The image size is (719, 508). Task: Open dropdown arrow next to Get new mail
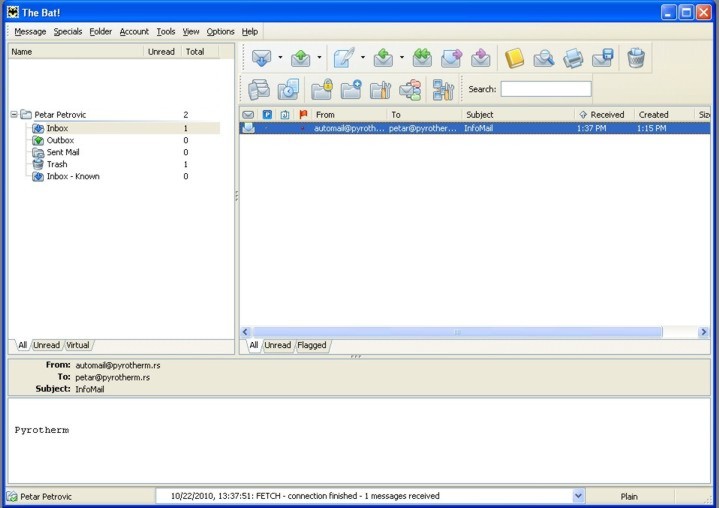[x=280, y=58]
